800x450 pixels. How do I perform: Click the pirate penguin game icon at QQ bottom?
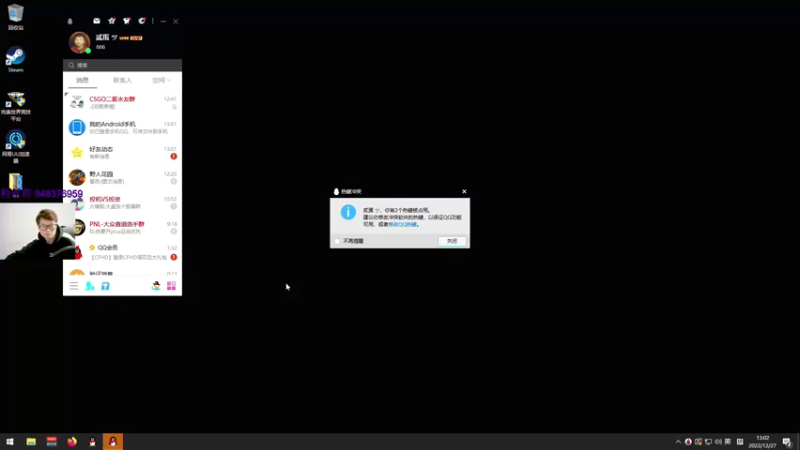coord(156,286)
